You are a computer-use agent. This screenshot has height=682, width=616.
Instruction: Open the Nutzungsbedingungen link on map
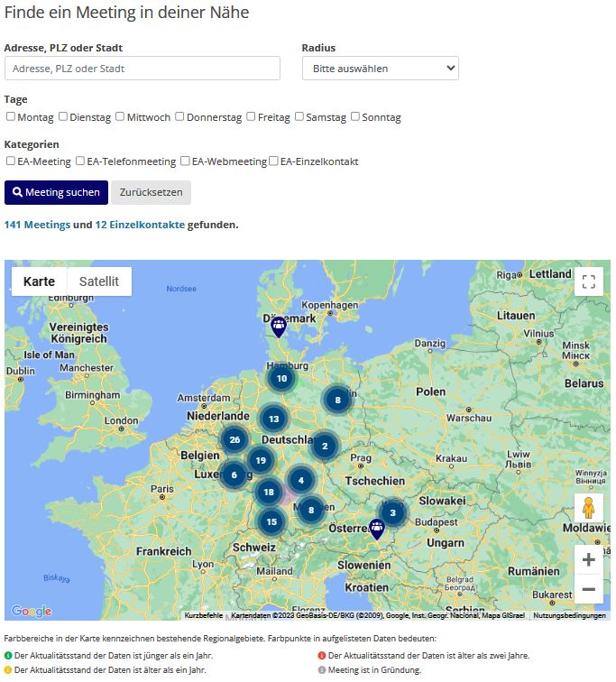[x=569, y=615]
